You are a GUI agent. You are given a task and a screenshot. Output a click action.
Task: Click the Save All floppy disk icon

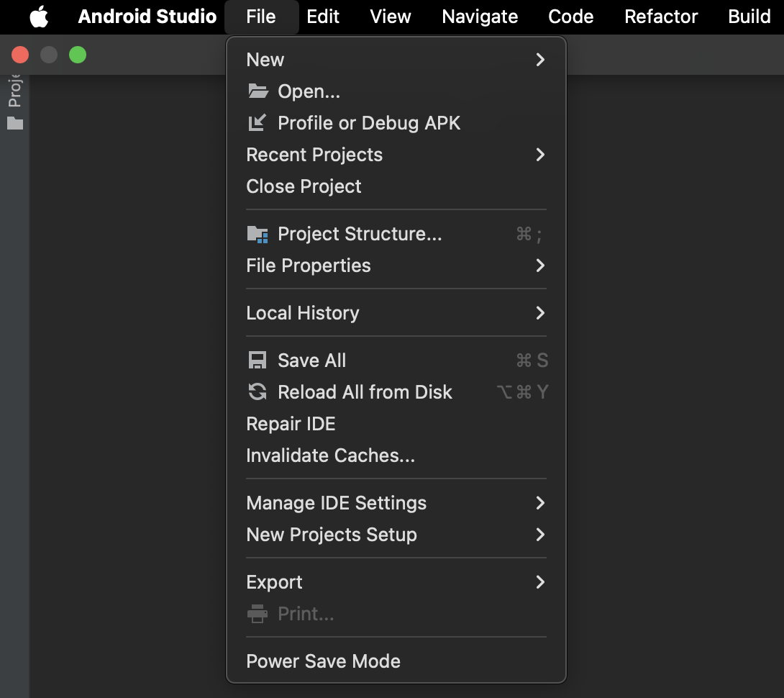[257, 361]
